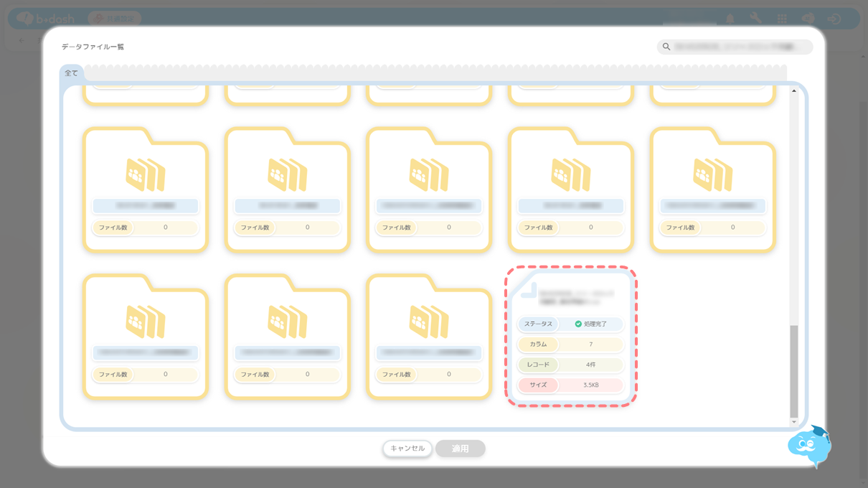Screen dimensions: 868x488
Task: Open notifications with the bell icon
Action: (730, 19)
